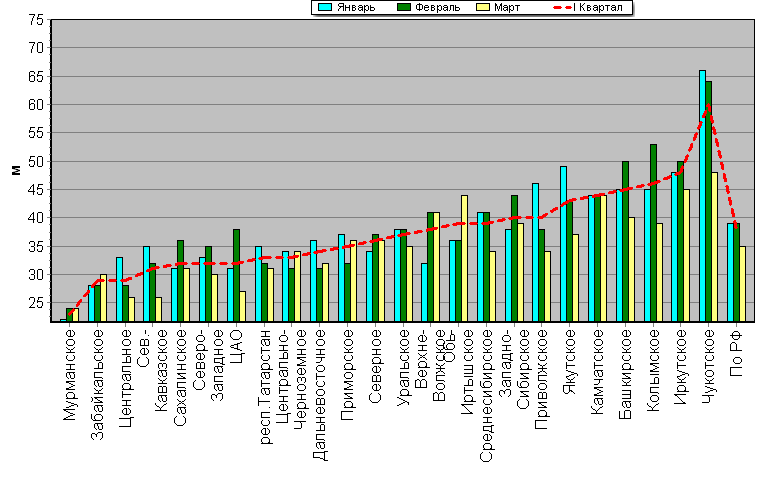
Task: Click the Центральное January cyan bar
Action: (119, 290)
